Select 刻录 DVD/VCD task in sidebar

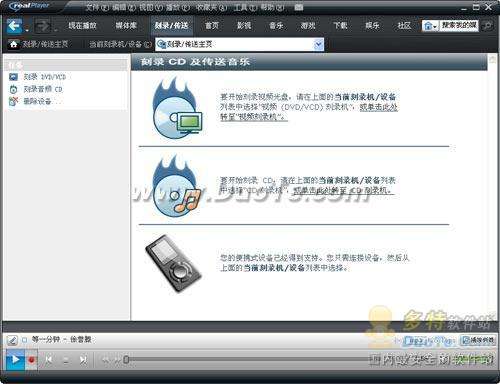point(45,77)
